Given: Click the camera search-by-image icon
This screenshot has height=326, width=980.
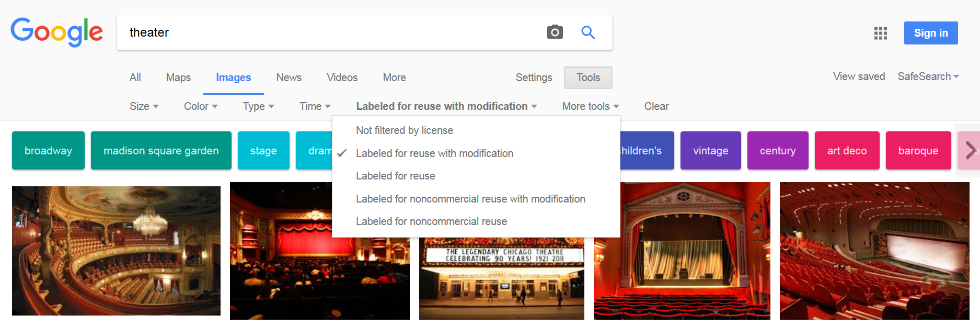Looking at the screenshot, I should point(555,32).
